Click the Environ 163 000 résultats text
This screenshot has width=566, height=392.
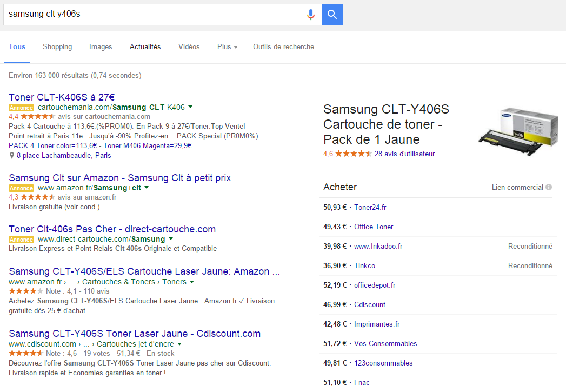click(75, 76)
